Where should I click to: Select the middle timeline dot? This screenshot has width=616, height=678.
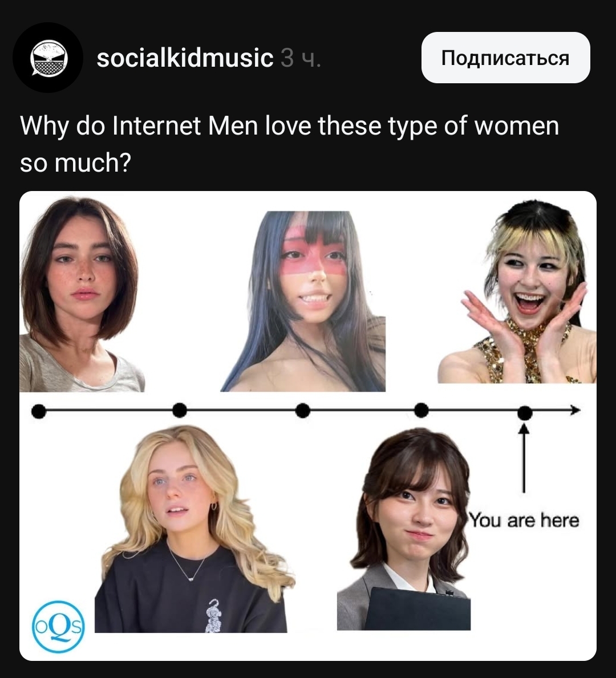point(303,411)
